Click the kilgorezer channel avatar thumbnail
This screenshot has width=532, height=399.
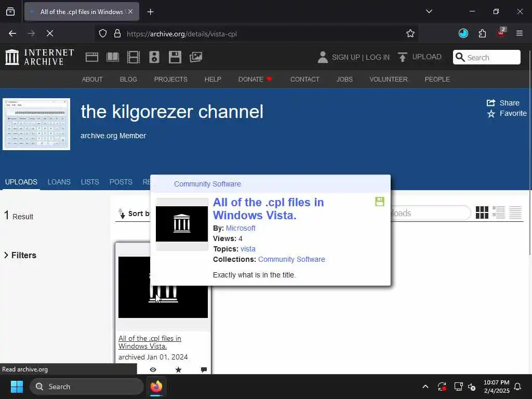click(x=36, y=124)
